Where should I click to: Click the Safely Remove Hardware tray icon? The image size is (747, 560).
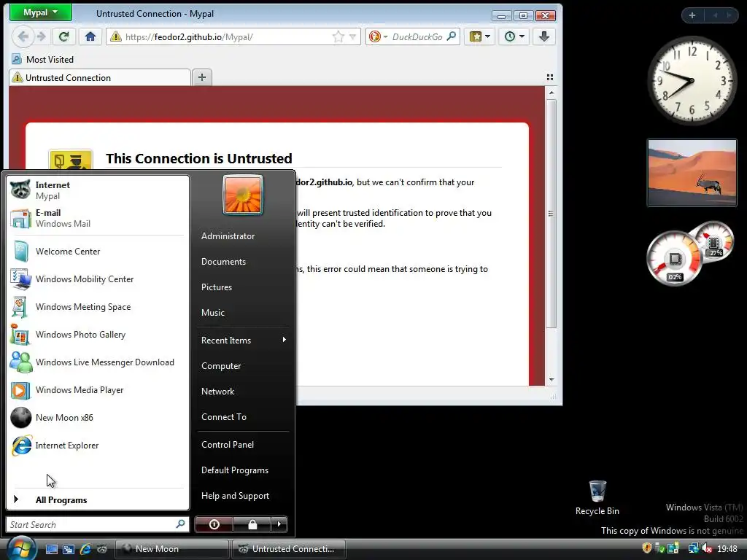(659, 548)
